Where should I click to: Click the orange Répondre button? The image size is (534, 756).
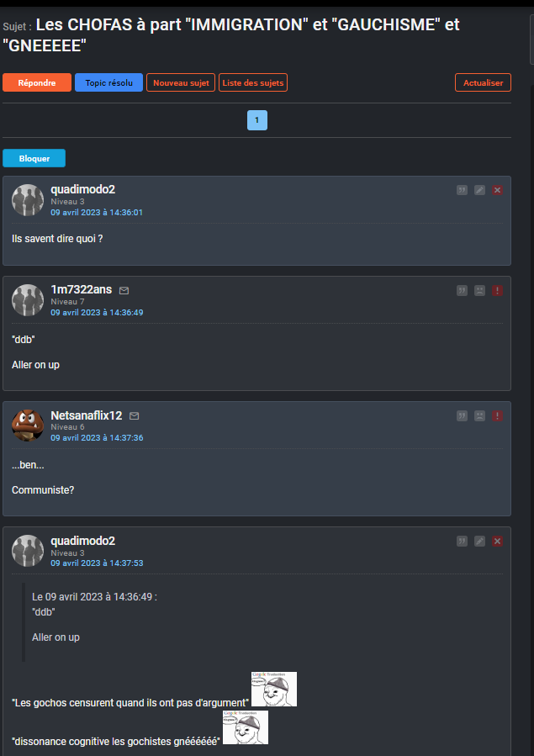point(37,82)
